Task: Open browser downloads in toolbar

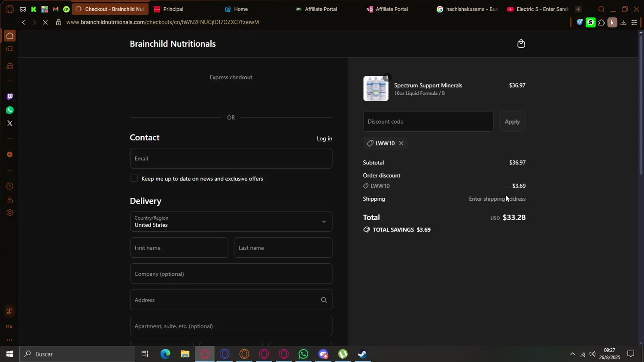Action: click(623, 22)
